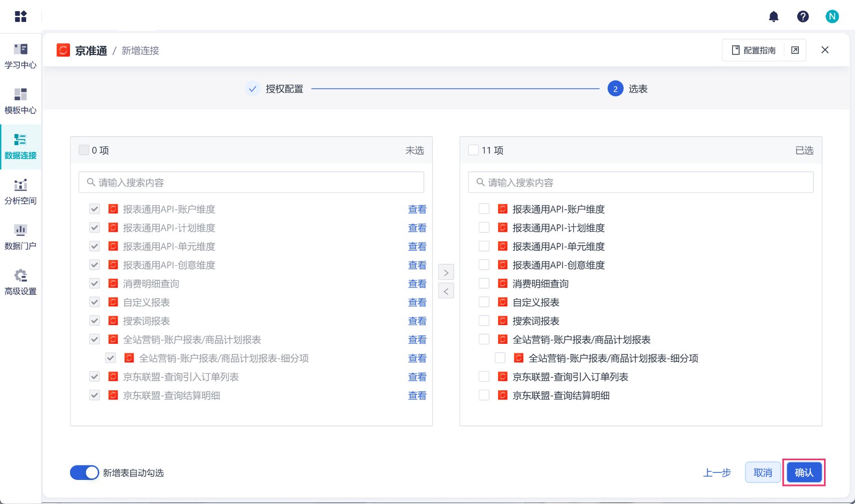The image size is (855, 504).
Task: Click the 已选 消费明细查询 table icon
Action: [x=502, y=283]
